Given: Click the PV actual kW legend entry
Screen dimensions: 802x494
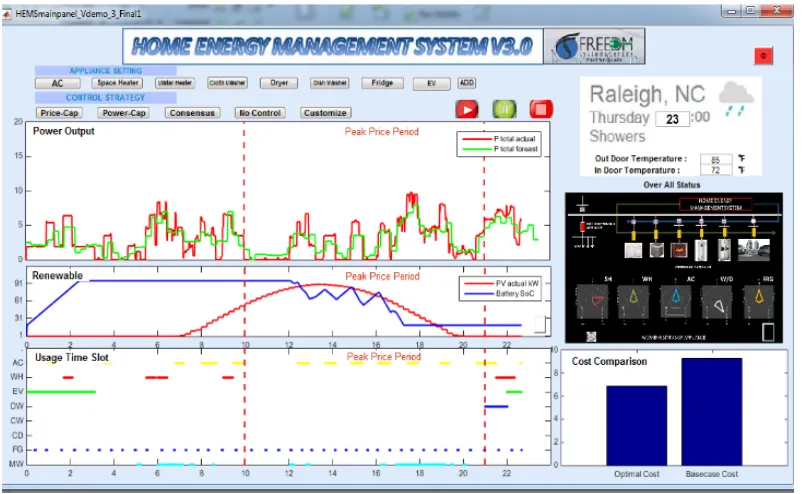Looking at the screenshot, I should [x=501, y=283].
